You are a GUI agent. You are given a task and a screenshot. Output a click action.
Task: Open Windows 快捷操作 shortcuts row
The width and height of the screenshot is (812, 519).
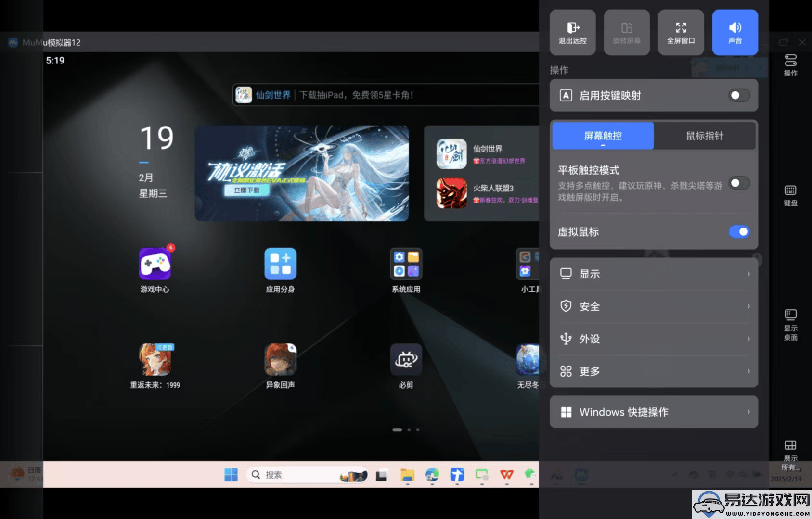click(x=654, y=412)
